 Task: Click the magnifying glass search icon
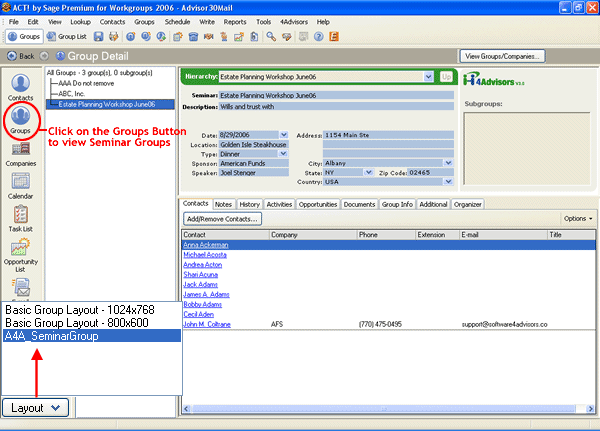tap(271, 37)
